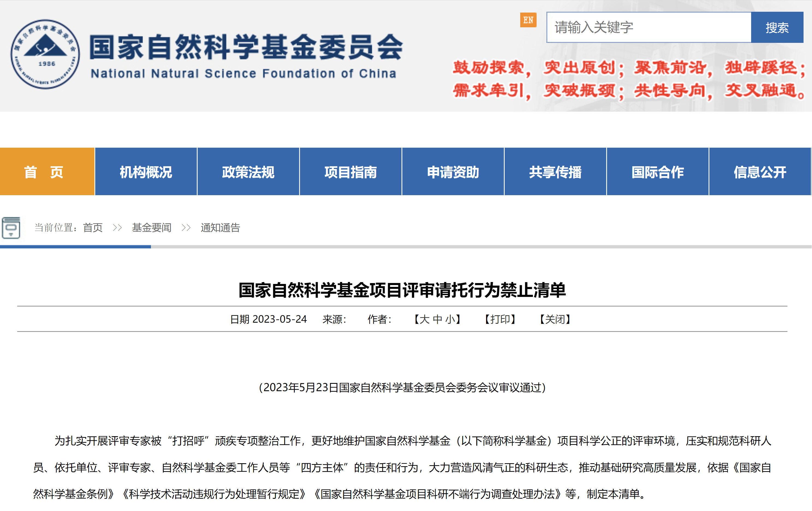Click the date text 日期 2023-05-24
Image resolution: width=812 pixels, height=511 pixels.
pyautogui.click(x=268, y=319)
